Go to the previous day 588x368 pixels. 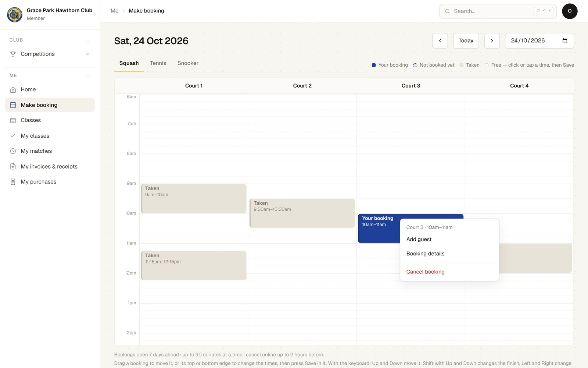pos(440,41)
